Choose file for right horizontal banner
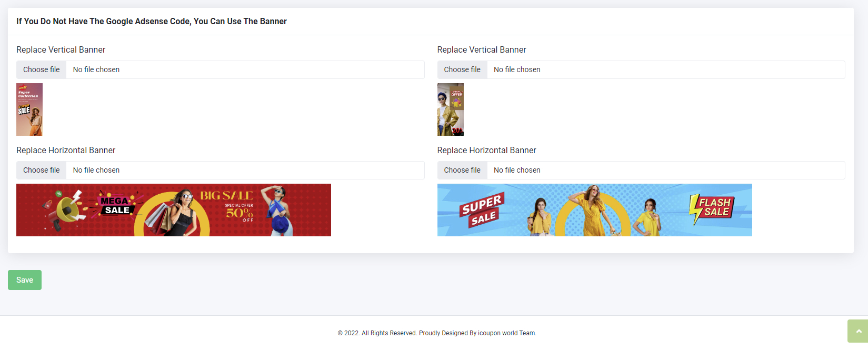 (462, 170)
